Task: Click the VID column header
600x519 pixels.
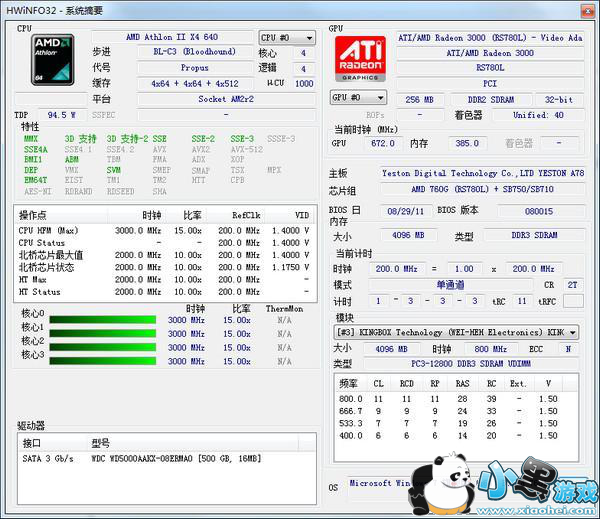Action: pos(290,215)
